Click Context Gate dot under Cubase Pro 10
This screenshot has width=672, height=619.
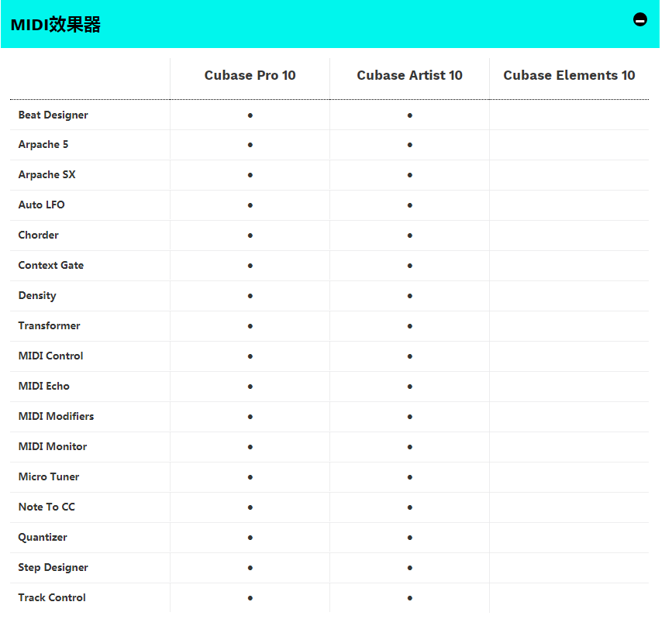(x=250, y=266)
